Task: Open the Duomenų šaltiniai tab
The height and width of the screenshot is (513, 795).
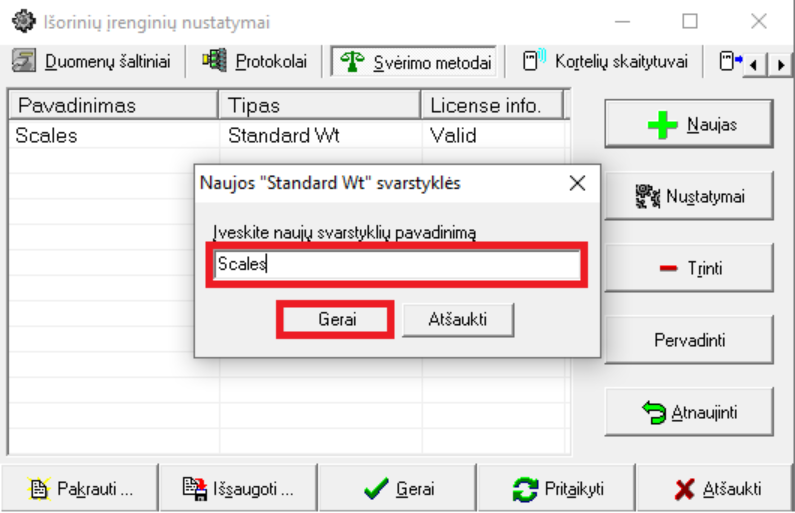Action: click(x=91, y=62)
